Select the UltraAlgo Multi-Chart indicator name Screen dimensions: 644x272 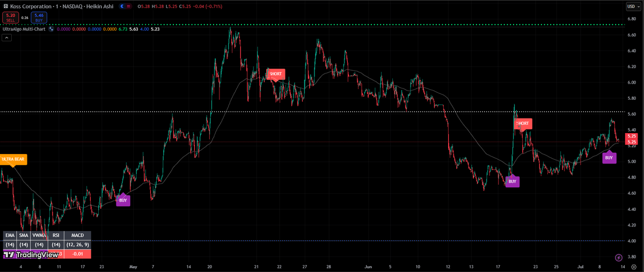coord(25,29)
